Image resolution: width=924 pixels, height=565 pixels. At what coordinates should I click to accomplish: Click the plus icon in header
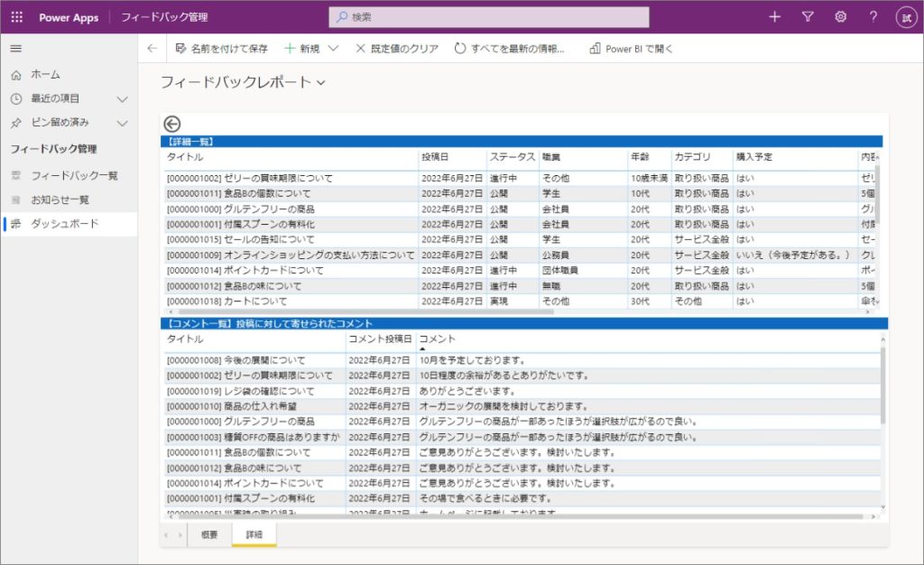(x=774, y=17)
